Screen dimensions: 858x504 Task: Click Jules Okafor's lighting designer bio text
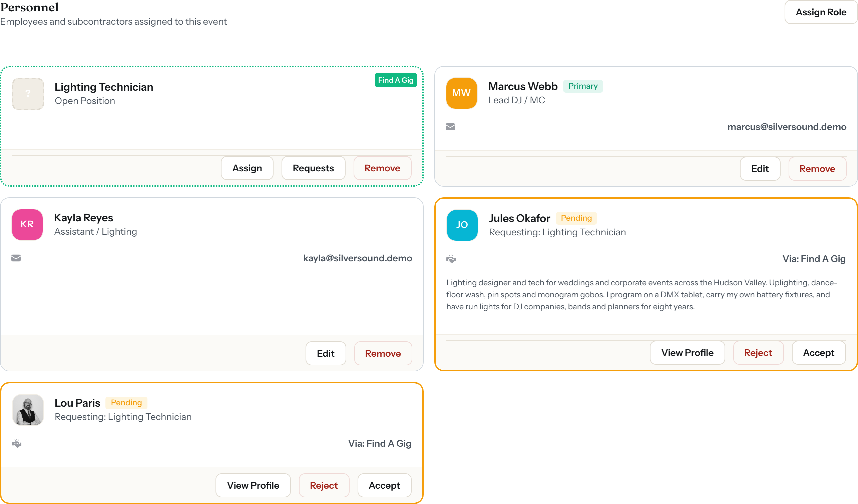pos(641,295)
